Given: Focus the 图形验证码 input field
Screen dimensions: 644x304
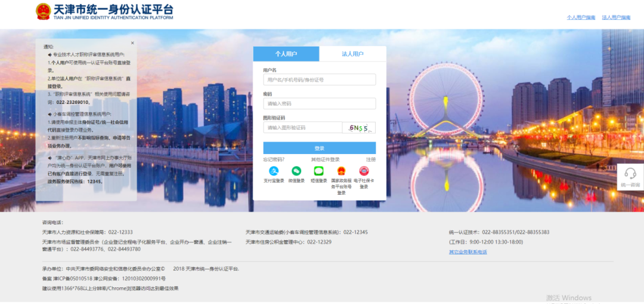Looking at the screenshot, I should pyautogui.click(x=303, y=128).
